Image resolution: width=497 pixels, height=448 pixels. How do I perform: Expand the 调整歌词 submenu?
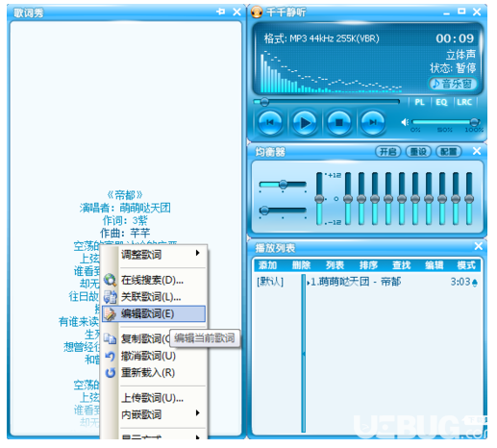(154, 255)
